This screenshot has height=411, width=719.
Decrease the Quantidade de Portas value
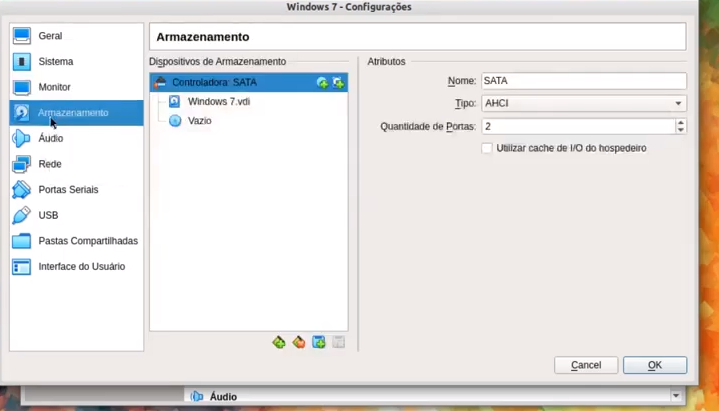[x=680, y=131]
